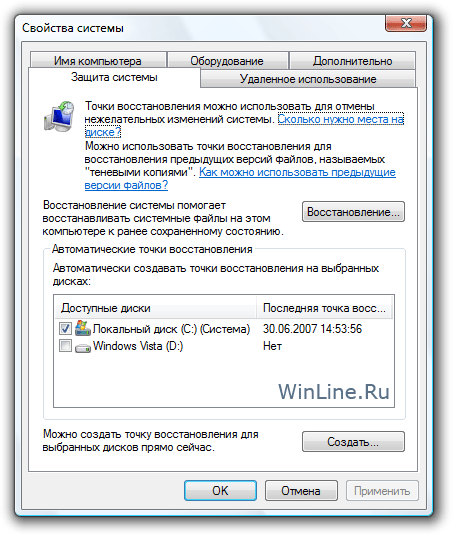Click the date 30.06.2007 14:53:56
Viewport: 453px width, 535px height.
click(312, 329)
